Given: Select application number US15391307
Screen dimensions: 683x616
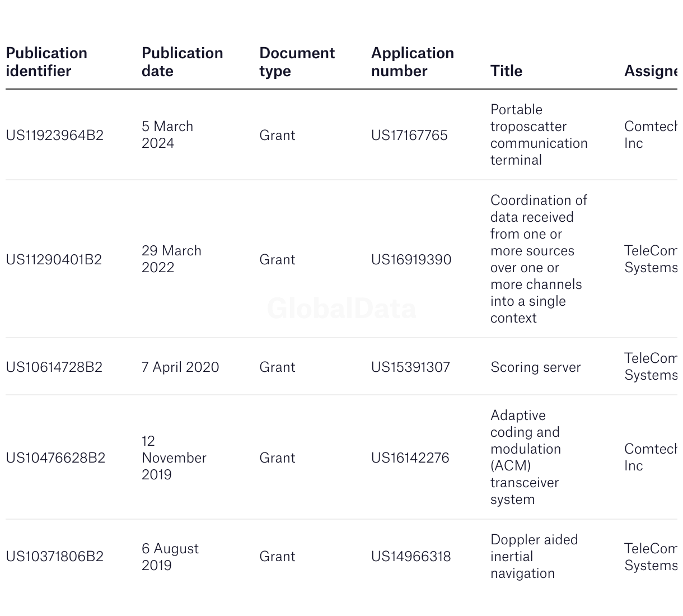Looking at the screenshot, I should 410,367.
